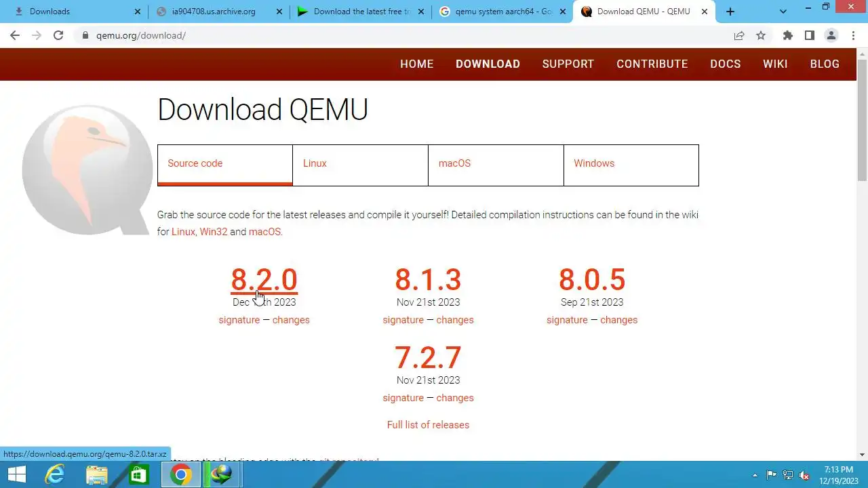Open changes link for 8.2.0
This screenshot has height=488, width=868.
coord(291,320)
